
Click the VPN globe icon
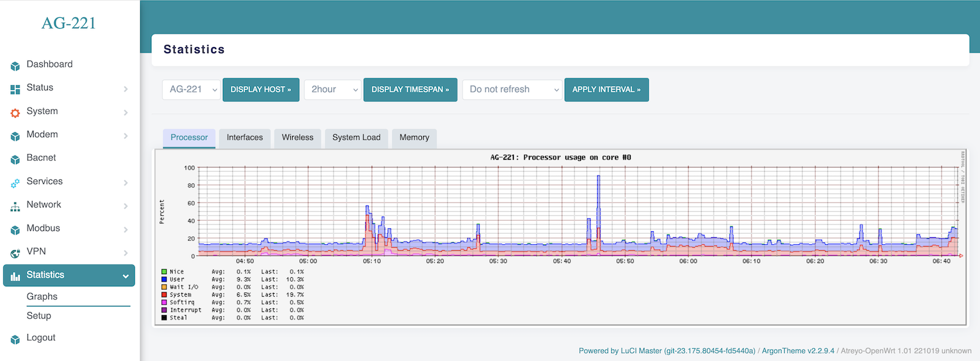pos(15,253)
